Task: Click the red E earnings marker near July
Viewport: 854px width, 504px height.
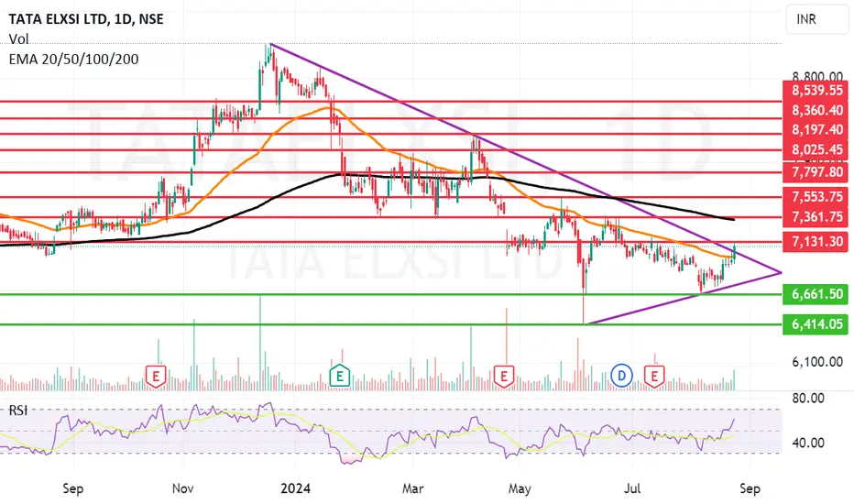Action: [654, 377]
